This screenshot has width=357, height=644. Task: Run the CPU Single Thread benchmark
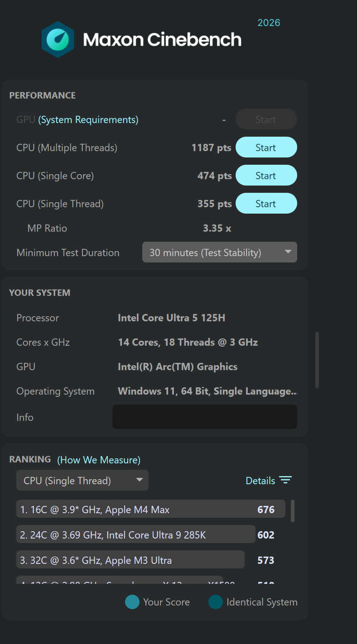click(266, 204)
